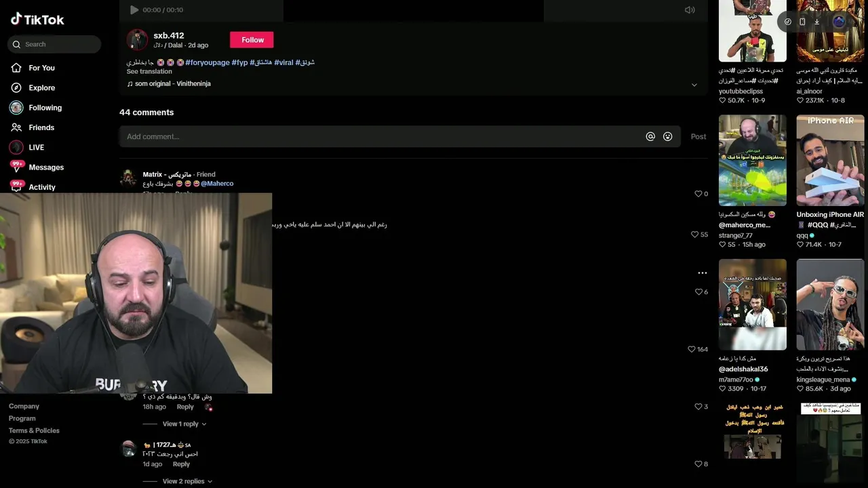Click the Following avatar icon
Screen dimensions: 868x488
coord(16,108)
